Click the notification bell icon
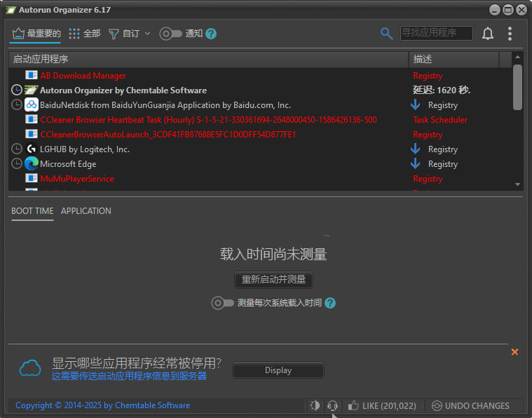 (488, 34)
